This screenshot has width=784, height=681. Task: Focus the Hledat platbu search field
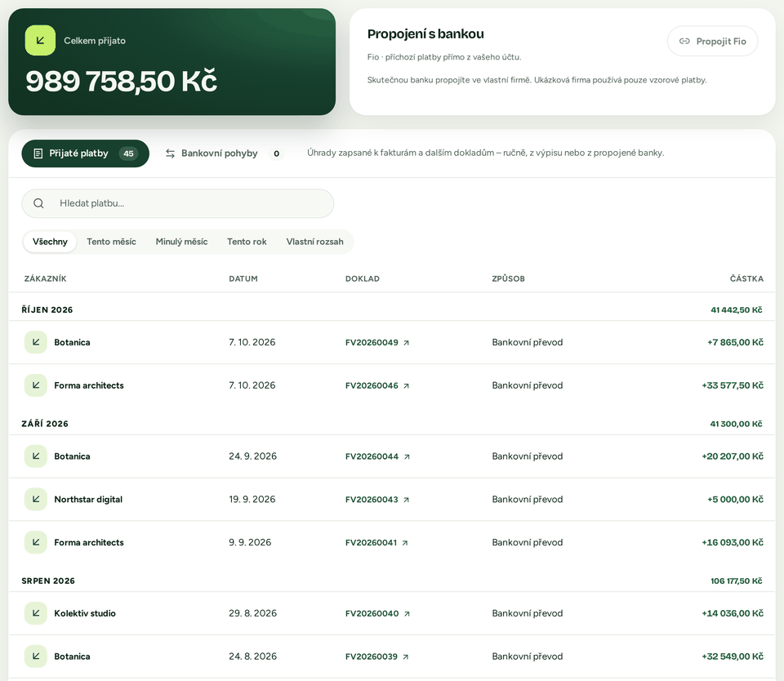[177, 203]
